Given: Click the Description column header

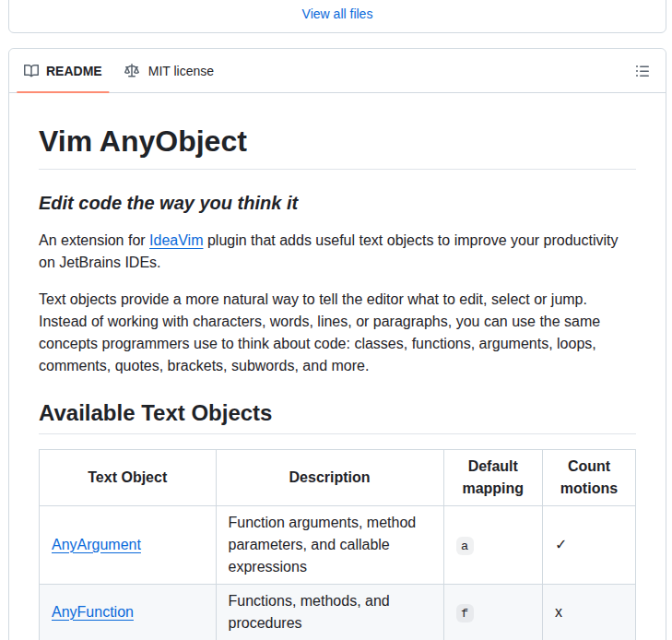Looking at the screenshot, I should [330, 477].
